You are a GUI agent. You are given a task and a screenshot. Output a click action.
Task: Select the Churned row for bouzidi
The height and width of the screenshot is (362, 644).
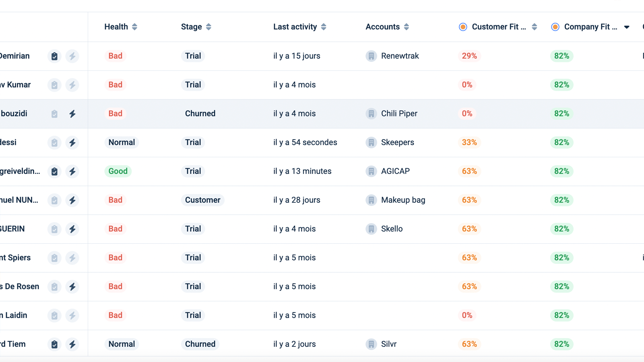[200, 114]
